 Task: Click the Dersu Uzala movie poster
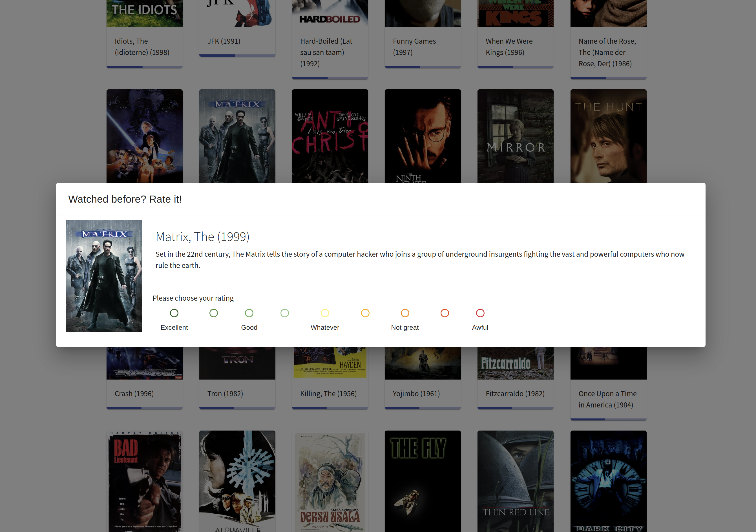point(330,481)
